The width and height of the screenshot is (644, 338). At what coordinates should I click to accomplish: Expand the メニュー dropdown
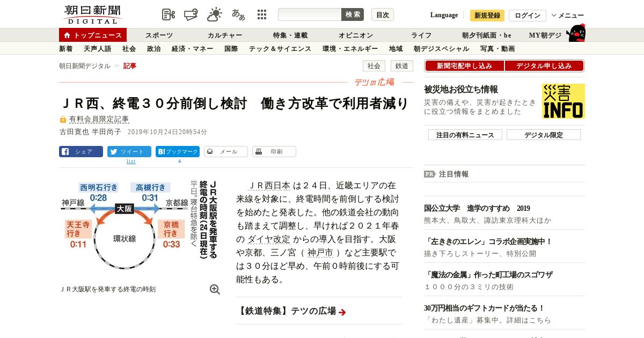[568, 15]
